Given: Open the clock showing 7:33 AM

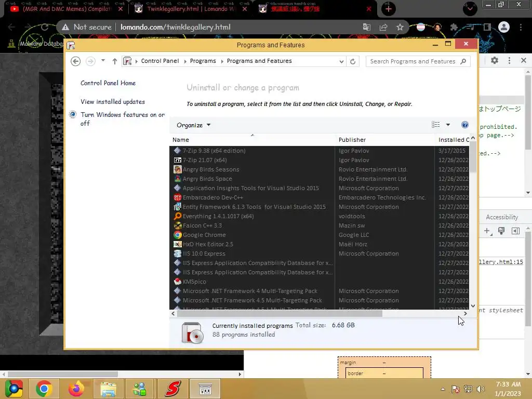Looking at the screenshot, I should click(508, 389).
